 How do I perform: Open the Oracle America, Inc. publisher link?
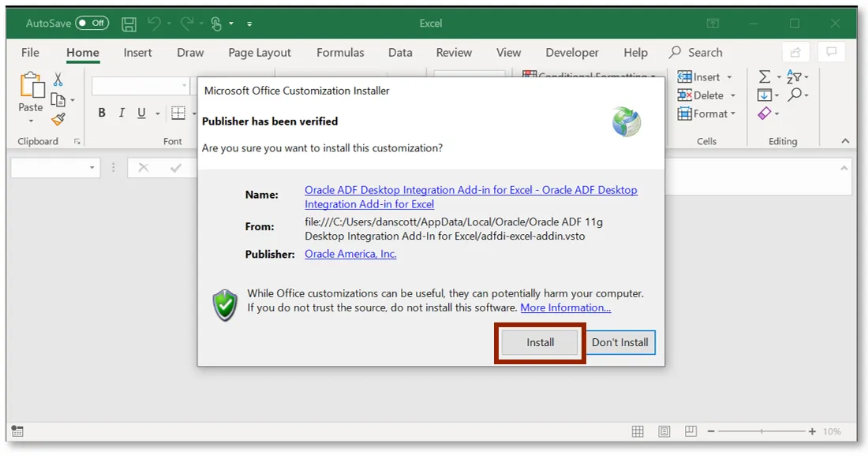(350, 254)
